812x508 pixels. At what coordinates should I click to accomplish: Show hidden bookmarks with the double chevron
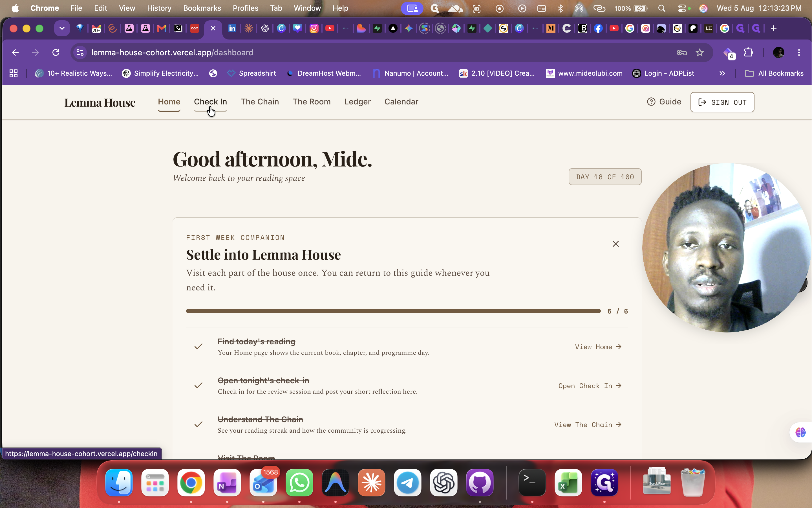point(722,73)
